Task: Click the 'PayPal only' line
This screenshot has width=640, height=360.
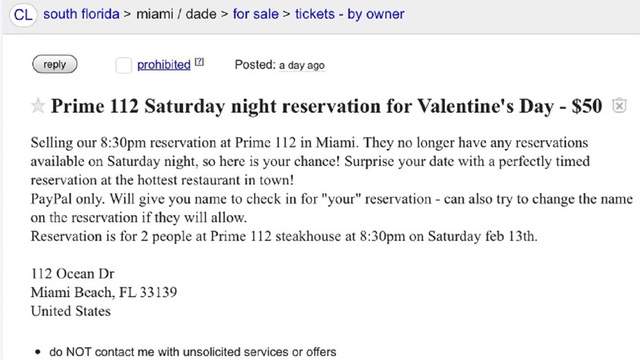Action: [x=331, y=208]
